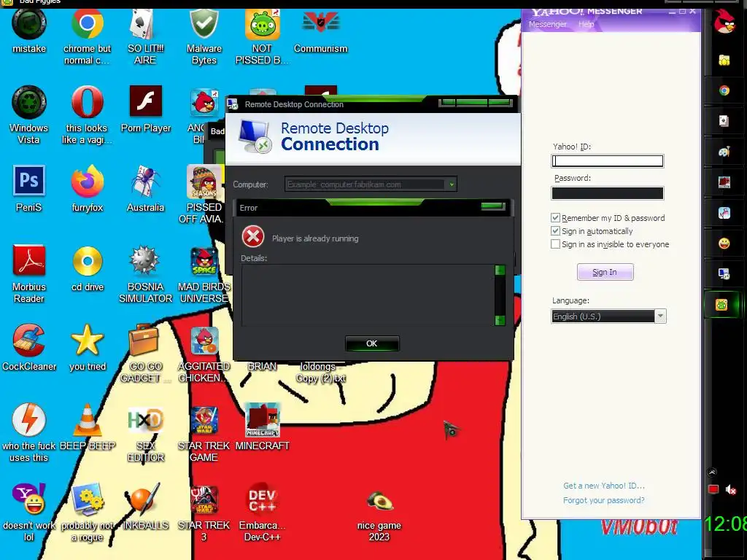Click the up arrow of Details scrollbar

click(x=500, y=271)
